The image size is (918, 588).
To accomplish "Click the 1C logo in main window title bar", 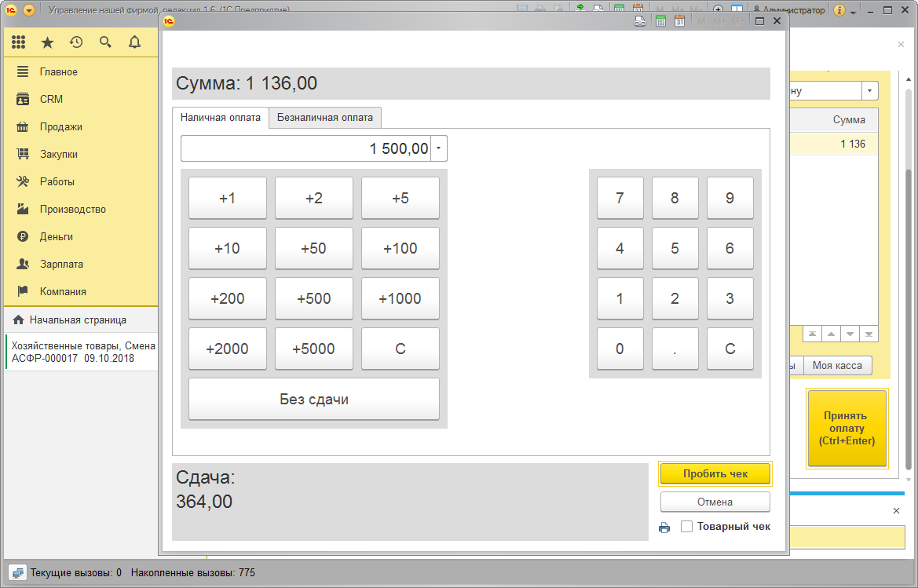I will click(x=10, y=10).
